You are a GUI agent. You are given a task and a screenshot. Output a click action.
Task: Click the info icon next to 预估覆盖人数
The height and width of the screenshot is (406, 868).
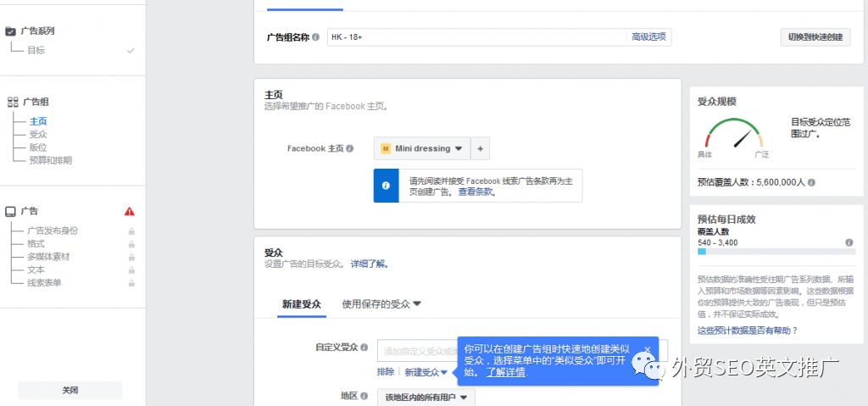[811, 182]
